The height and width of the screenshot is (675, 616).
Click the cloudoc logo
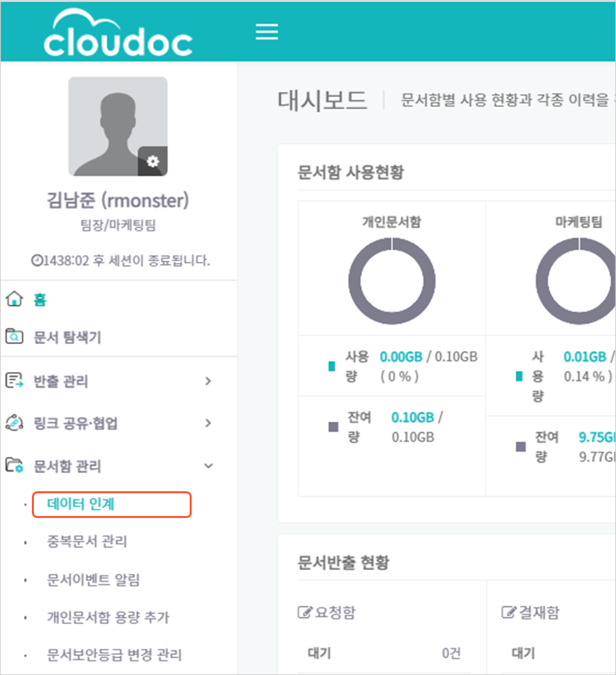[118, 33]
